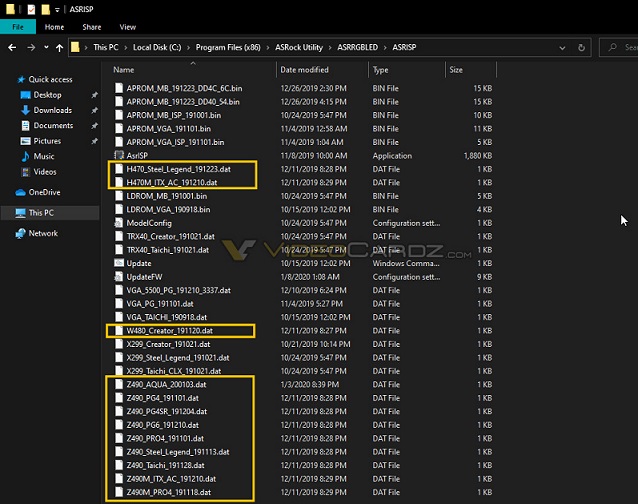Select the ASRRGBLED breadcrumb
The image size is (638, 504).
pyautogui.click(x=357, y=47)
